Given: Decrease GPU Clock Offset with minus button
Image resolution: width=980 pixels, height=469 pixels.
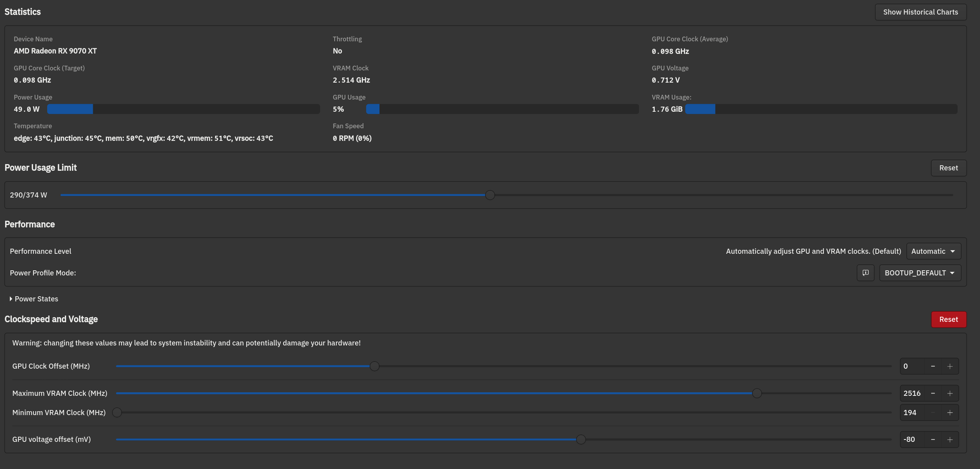Looking at the screenshot, I should (x=932, y=366).
